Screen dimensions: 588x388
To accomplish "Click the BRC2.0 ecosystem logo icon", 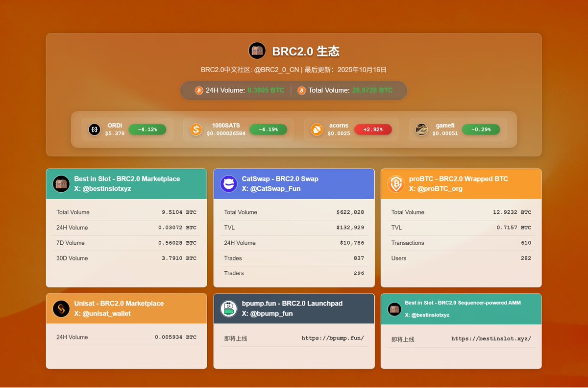I will 257,51.
